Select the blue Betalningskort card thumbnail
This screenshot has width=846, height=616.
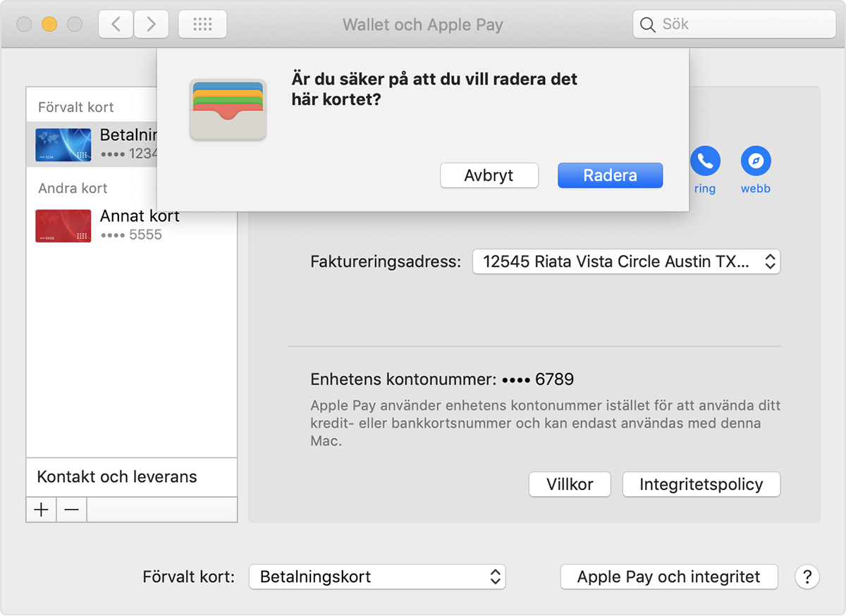click(x=63, y=144)
